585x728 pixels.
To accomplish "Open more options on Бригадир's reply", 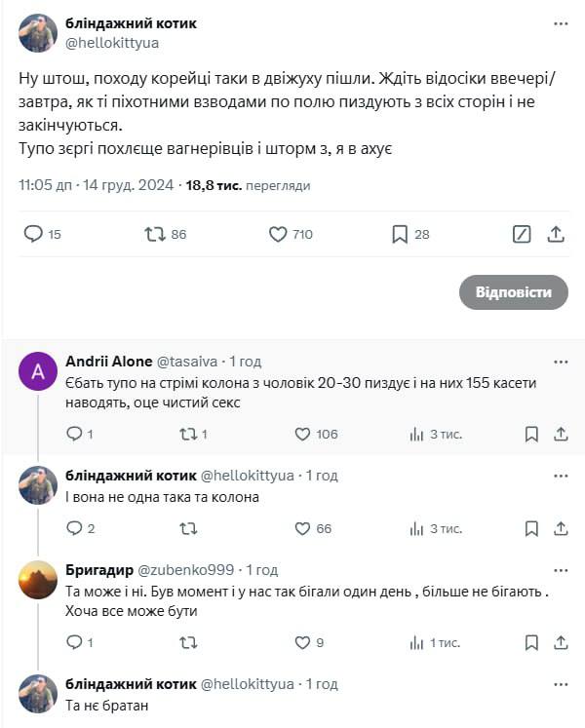I will coord(561,570).
